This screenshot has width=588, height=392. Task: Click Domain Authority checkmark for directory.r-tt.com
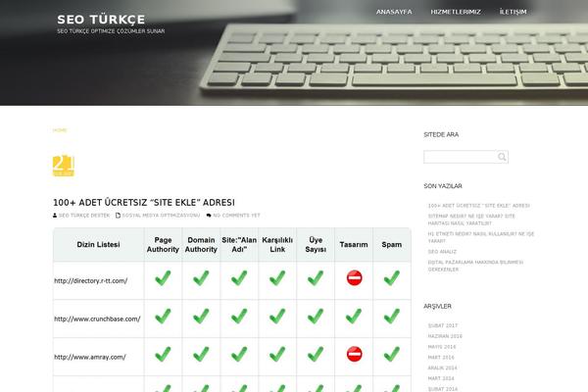[x=201, y=278]
